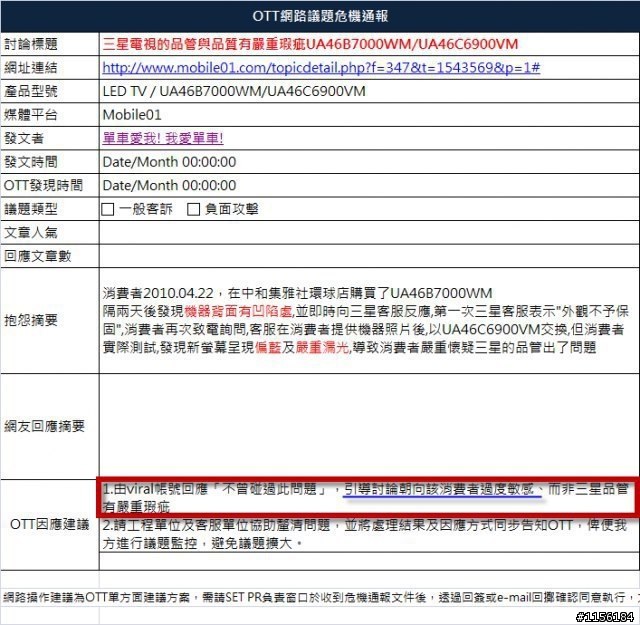
Task: Click the 發文者 label cell
Action: point(50,138)
